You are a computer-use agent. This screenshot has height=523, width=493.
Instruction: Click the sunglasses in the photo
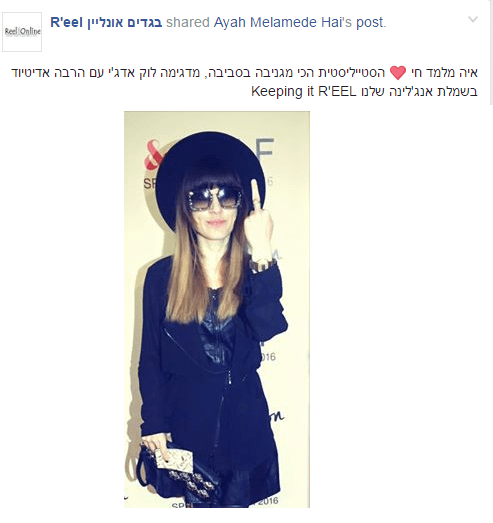214,199
